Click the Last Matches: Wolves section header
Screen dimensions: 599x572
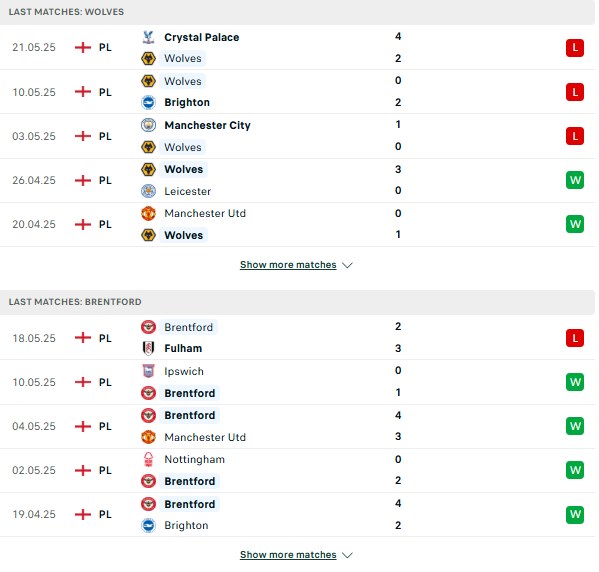297,12
